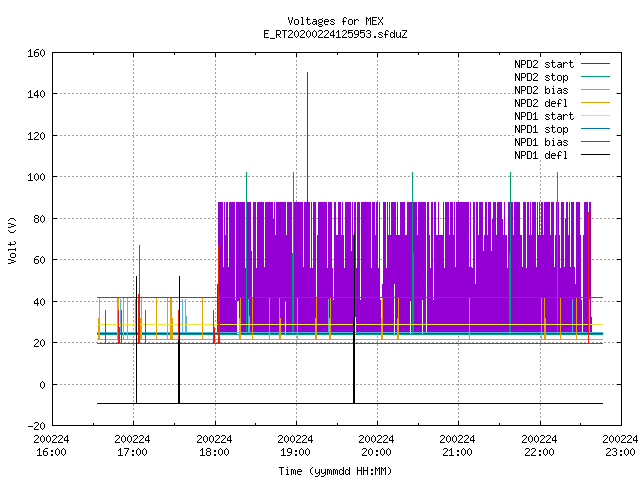This screenshot has height=480, width=640.
Task: Click the blue NPD1 stop legend line
Action: pos(595,129)
